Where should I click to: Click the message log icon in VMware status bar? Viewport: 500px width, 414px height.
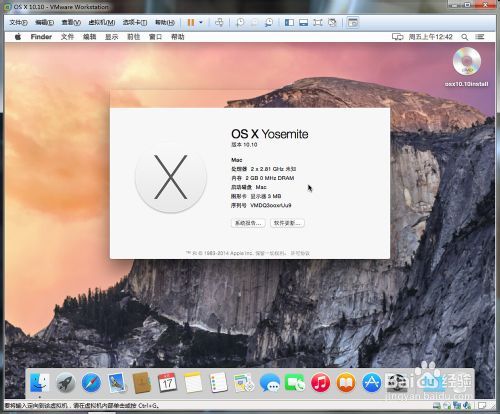[482, 406]
